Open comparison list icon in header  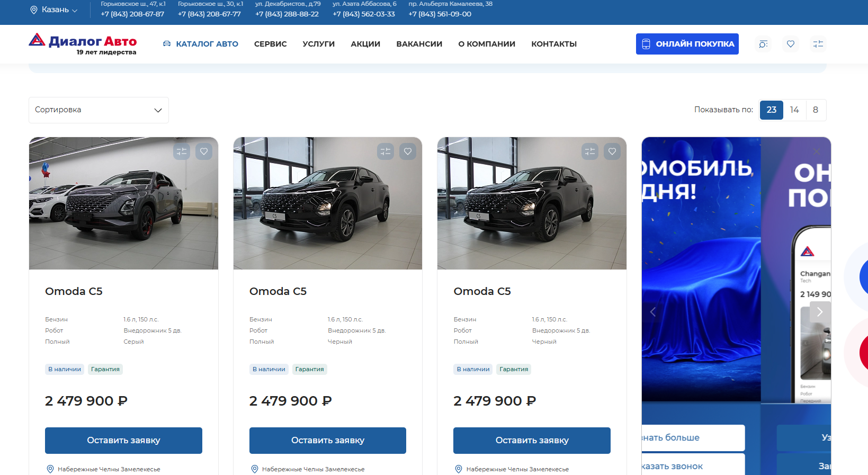click(818, 44)
